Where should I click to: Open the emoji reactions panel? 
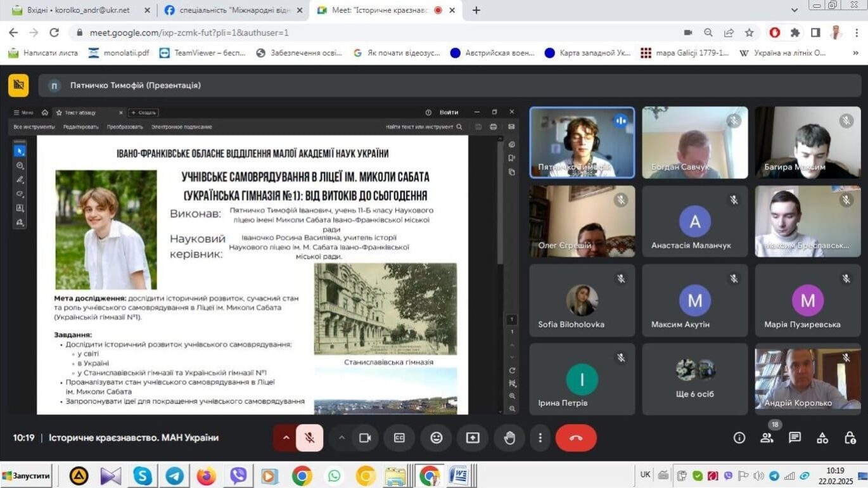pyautogui.click(x=436, y=438)
